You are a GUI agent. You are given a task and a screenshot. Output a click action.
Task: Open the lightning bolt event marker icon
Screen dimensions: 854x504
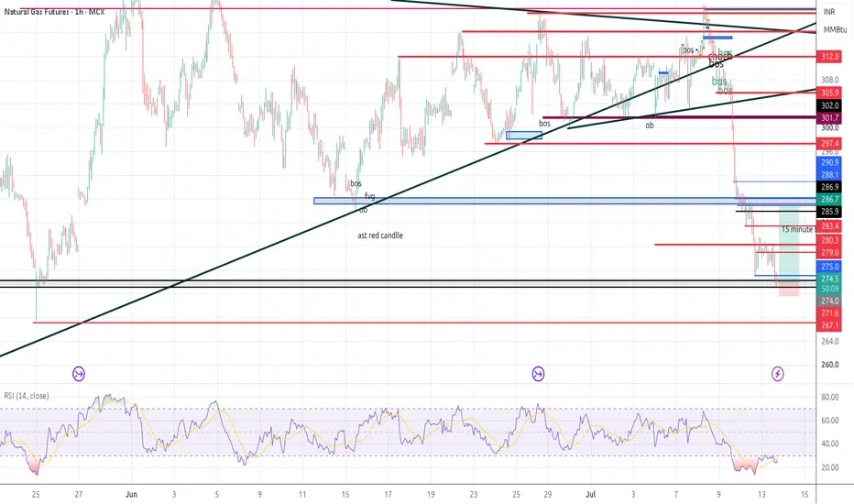[778, 374]
